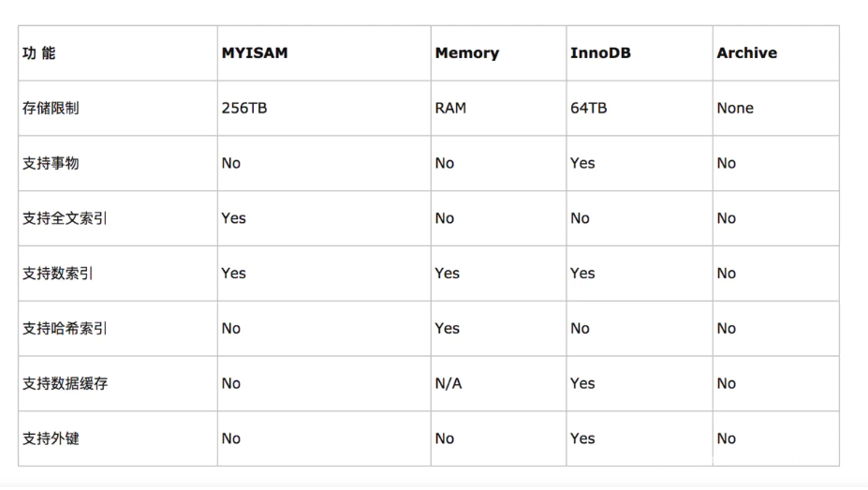This screenshot has width=868, height=490.
Task: Click the InnoDB column header
Action: click(x=600, y=53)
